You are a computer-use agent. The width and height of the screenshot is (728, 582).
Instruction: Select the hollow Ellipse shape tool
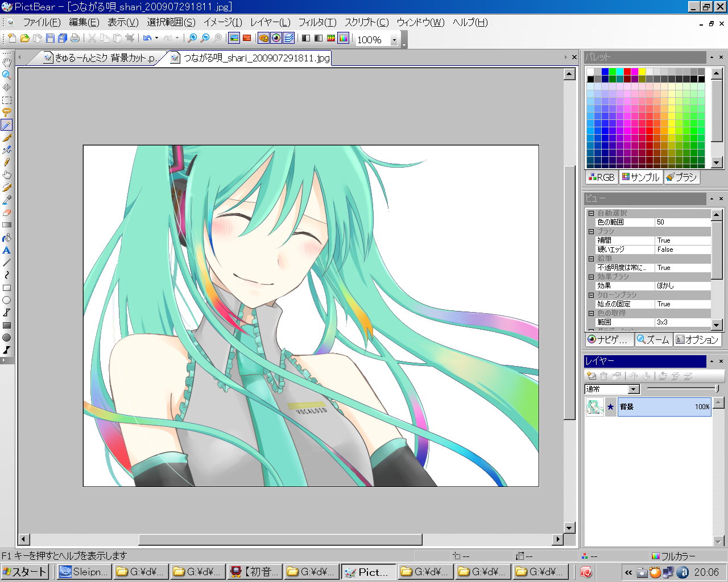[x=7, y=300]
